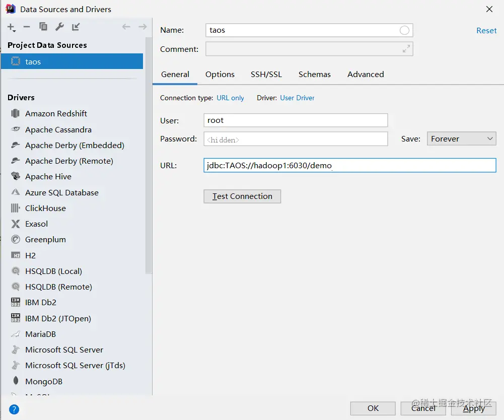The image size is (504, 420).
Task: Duplicate the data source using copy icon
Action: tap(43, 27)
